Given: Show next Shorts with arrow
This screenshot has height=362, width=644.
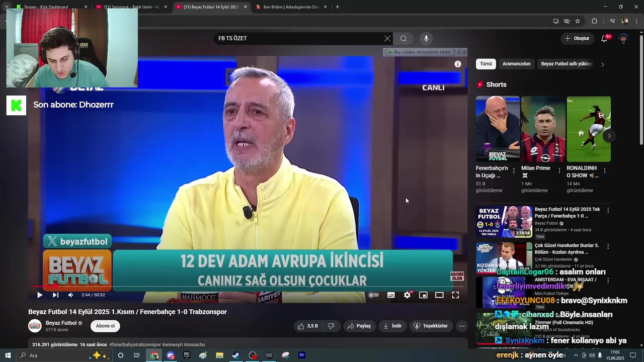Looking at the screenshot, I should 609,136.
